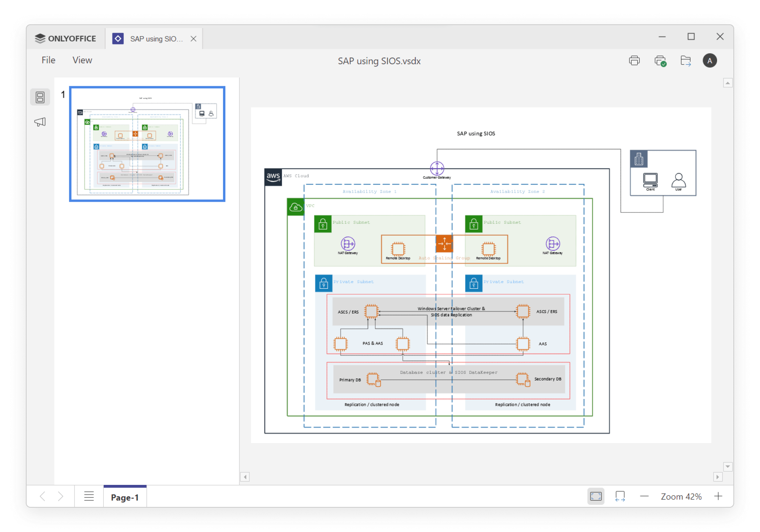Click the 'PAS & AAS' label

click(372, 343)
